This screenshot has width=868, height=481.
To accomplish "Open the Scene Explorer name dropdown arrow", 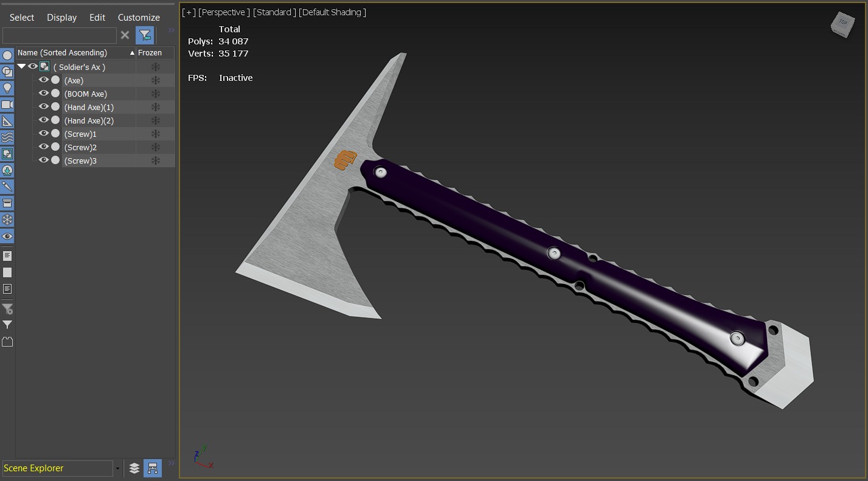I will pos(117,469).
